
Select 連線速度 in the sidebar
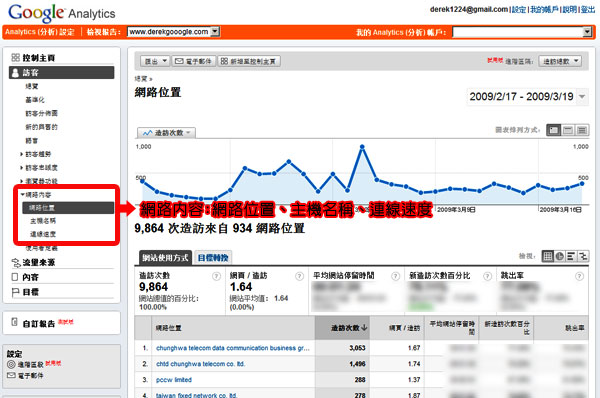43,234
